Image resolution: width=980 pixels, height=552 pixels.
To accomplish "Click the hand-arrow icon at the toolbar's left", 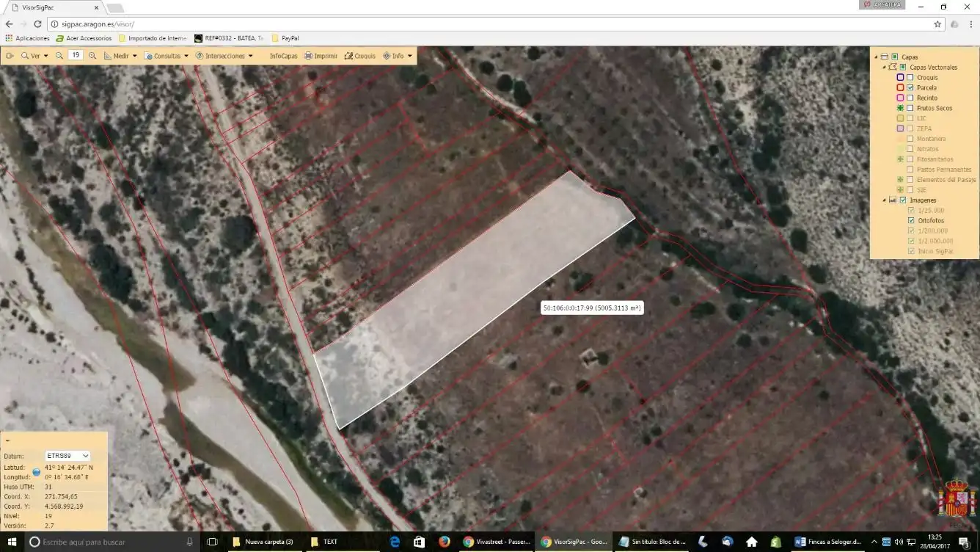I will tap(10, 56).
